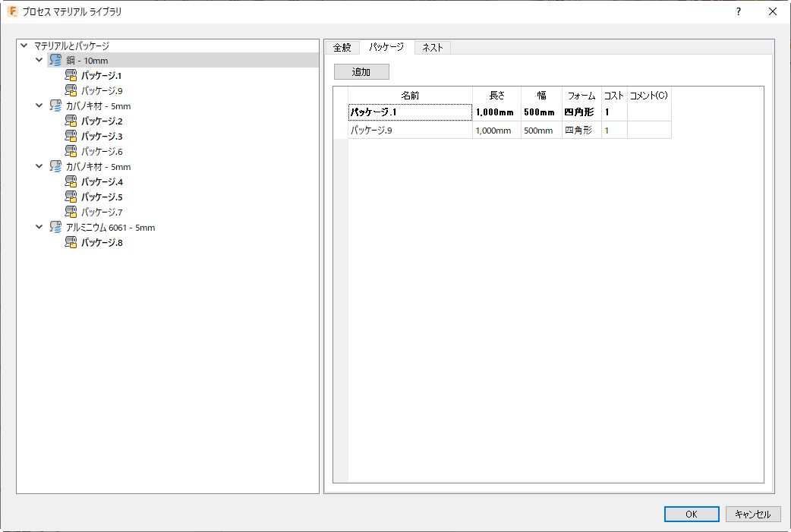Click the package icon beside パッケージ.4
The height and width of the screenshot is (532, 791).
71,181
